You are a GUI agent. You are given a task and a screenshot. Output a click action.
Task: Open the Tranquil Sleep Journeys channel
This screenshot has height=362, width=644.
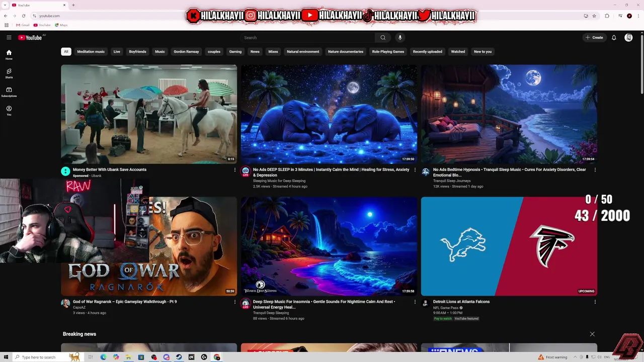(452, 181)
